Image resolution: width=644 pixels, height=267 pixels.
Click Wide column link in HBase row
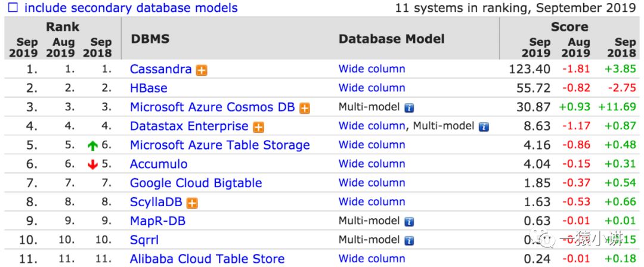point(371,88)
